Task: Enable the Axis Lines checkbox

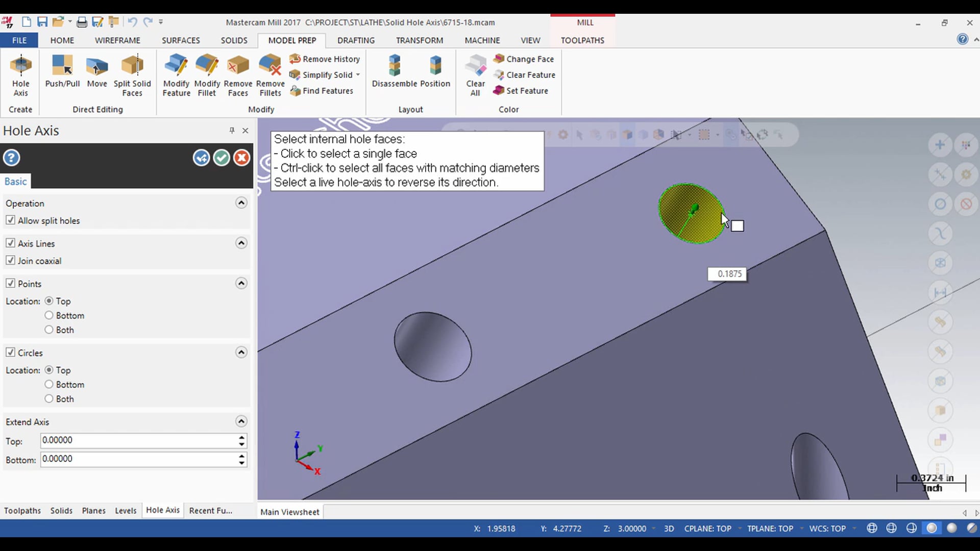Action: coord(11,243)
